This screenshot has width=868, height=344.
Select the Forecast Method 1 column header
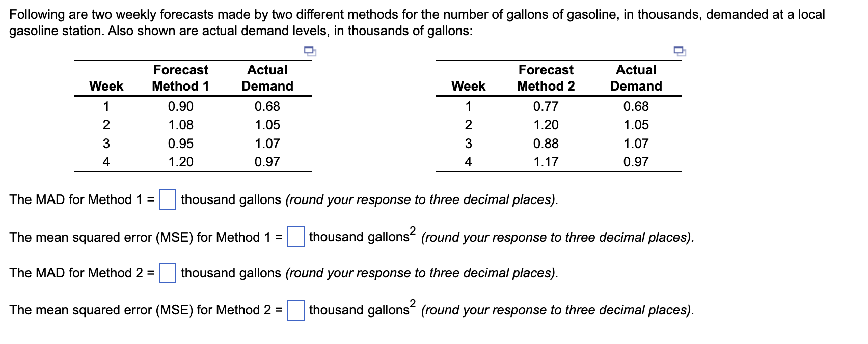pos(181,78)
